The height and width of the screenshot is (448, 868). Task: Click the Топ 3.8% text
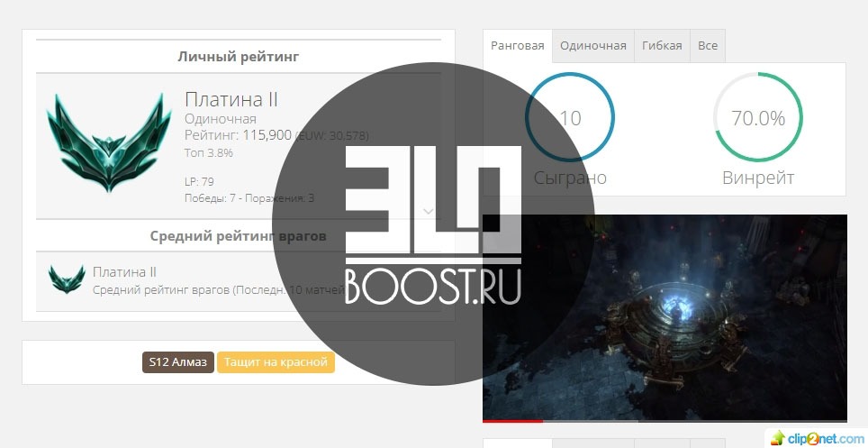click(209, 152)
